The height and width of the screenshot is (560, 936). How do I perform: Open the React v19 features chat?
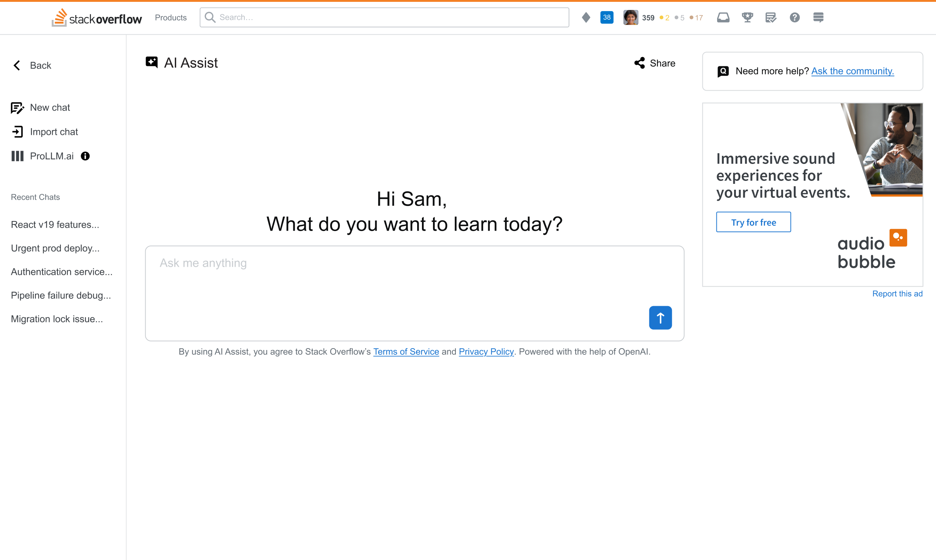tap(55, 224)
